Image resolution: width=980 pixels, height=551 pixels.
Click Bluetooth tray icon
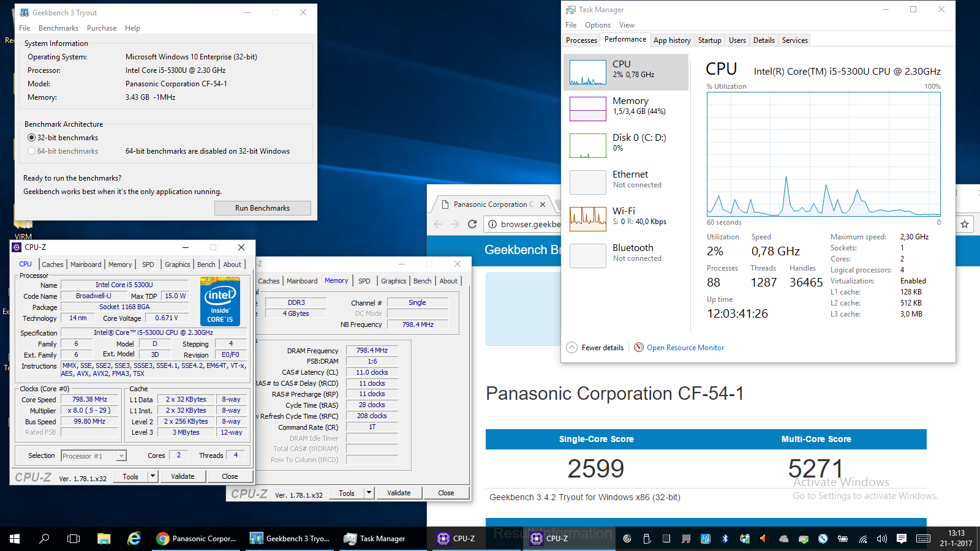click(725, 539)
